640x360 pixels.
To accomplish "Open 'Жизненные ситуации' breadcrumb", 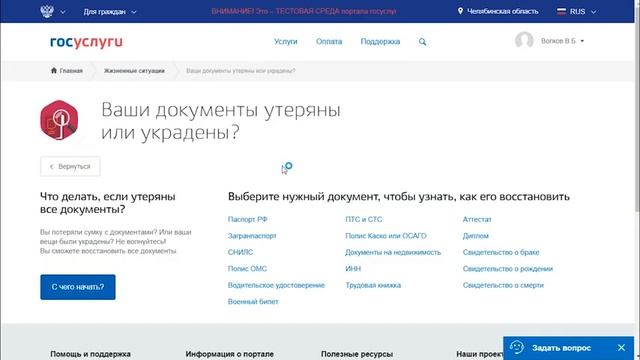I will click(134, 71).
